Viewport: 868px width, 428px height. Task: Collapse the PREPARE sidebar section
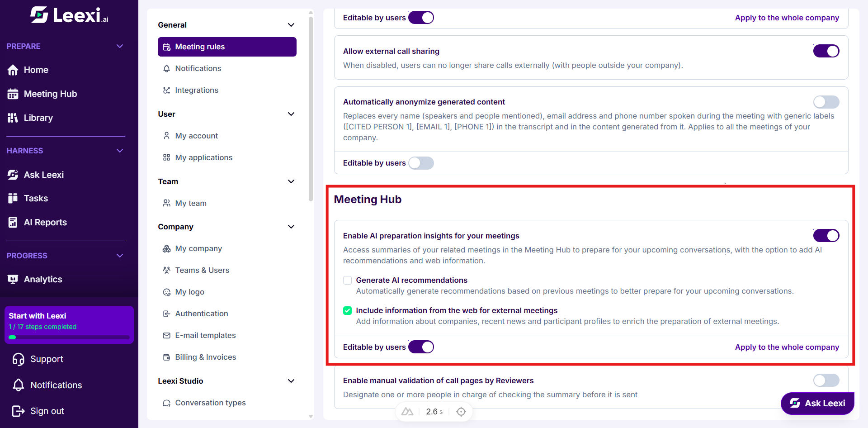pyautogui.click(x=120, y=46)
